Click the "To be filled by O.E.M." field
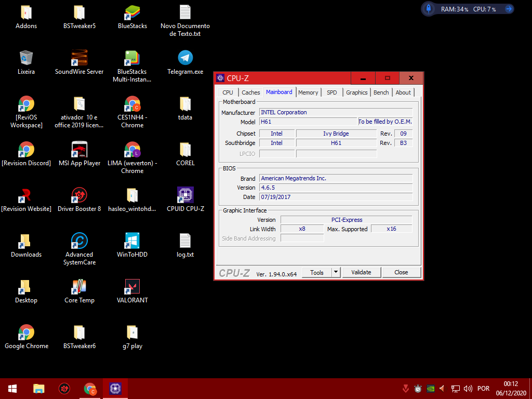Screen dimensions: 532x399 coord(385,122)
